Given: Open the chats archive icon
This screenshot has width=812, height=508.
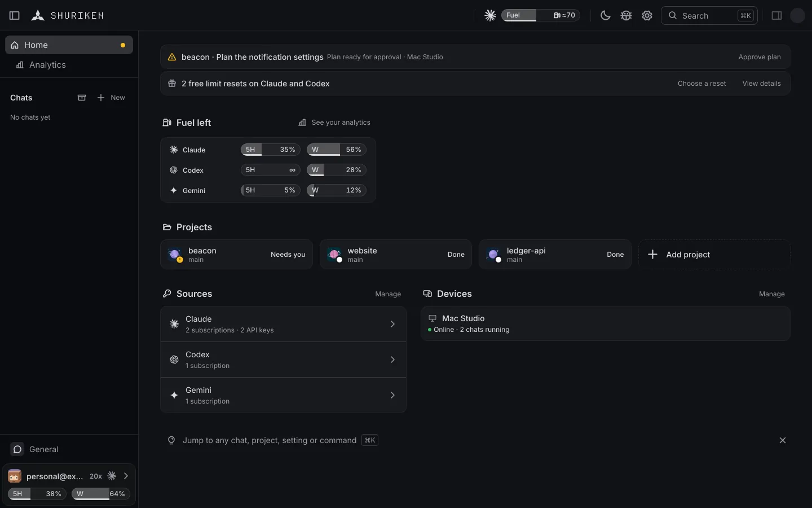Looking at the screenshot, I should pos(82,98).
